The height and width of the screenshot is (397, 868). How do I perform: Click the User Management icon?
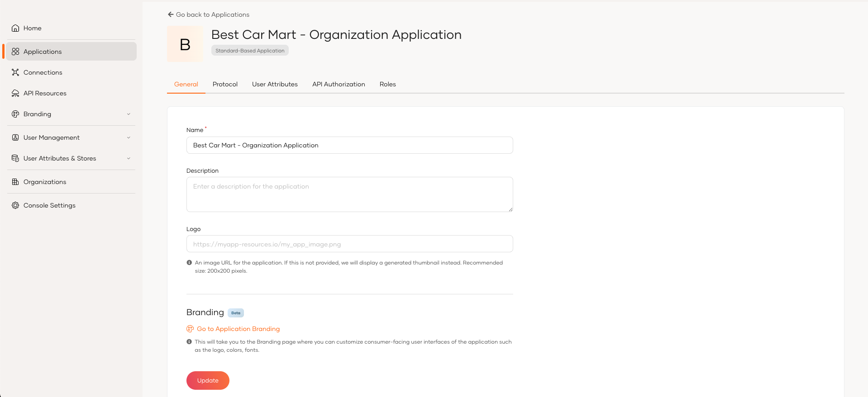[15, 137]
